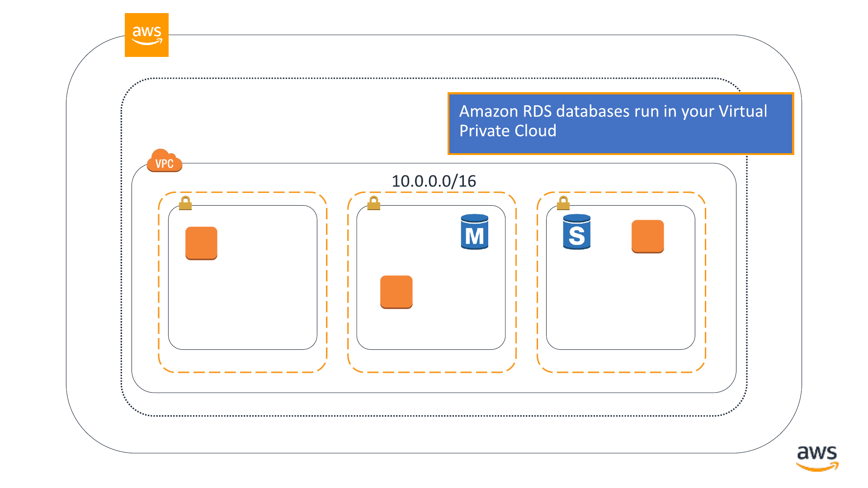This screenshot has height=488, width=868.
Task: Select the orange instance beside the S database
Action: tap(648, 236)
